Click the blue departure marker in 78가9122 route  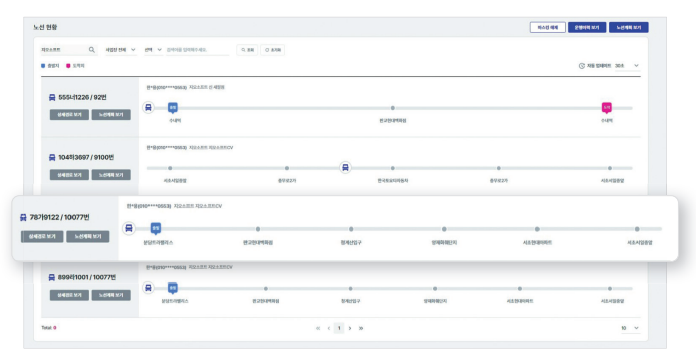pyautogui.click(x=156, y=229)
